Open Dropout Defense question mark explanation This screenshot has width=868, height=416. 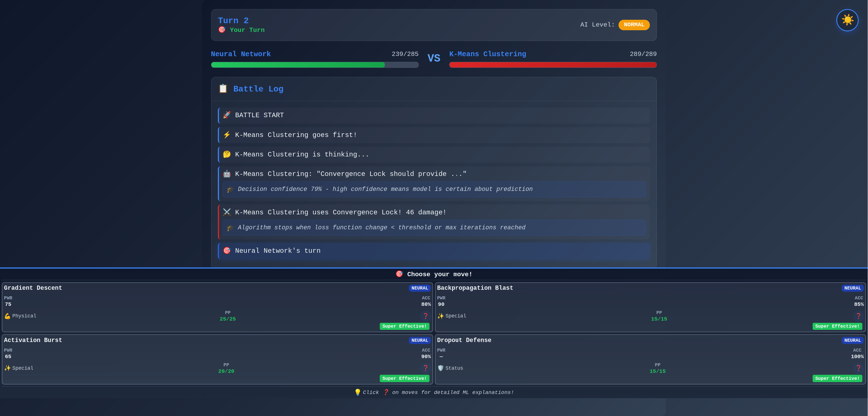[858, 368]
